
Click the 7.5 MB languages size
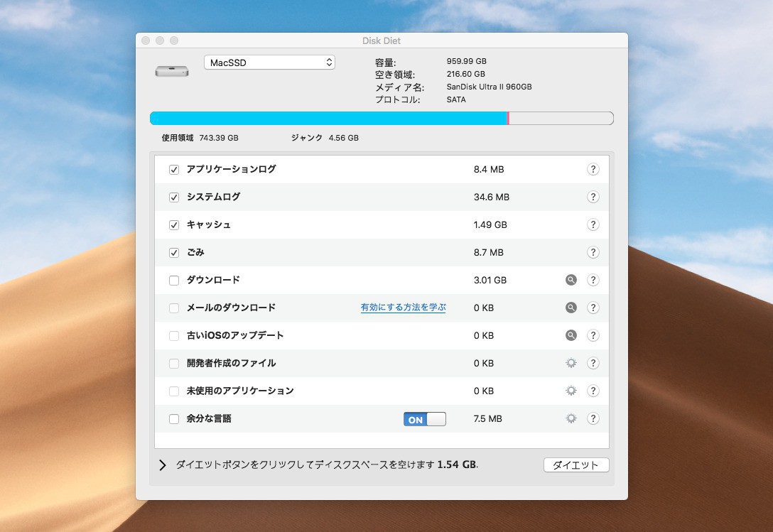(x=487, y=418)
